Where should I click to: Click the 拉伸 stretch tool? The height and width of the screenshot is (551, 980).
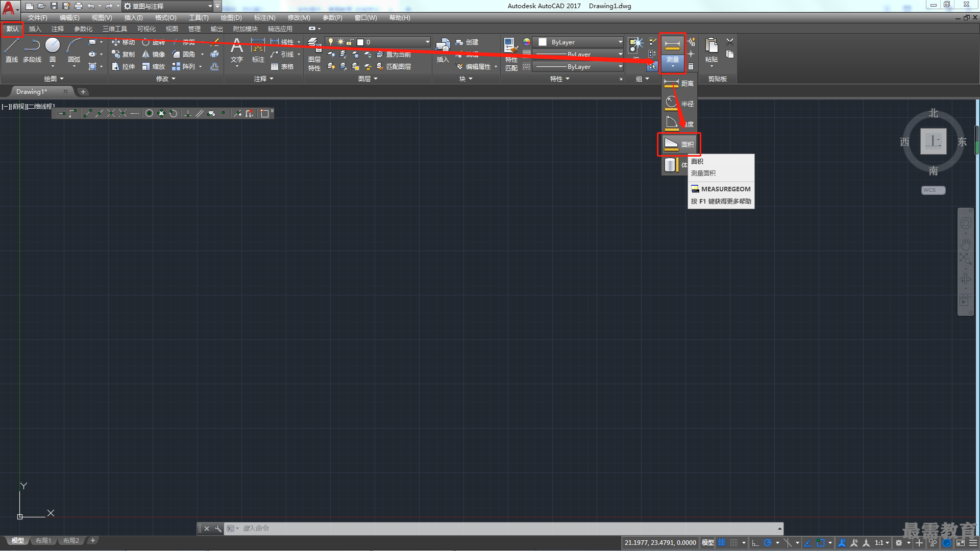coord(123,67)
